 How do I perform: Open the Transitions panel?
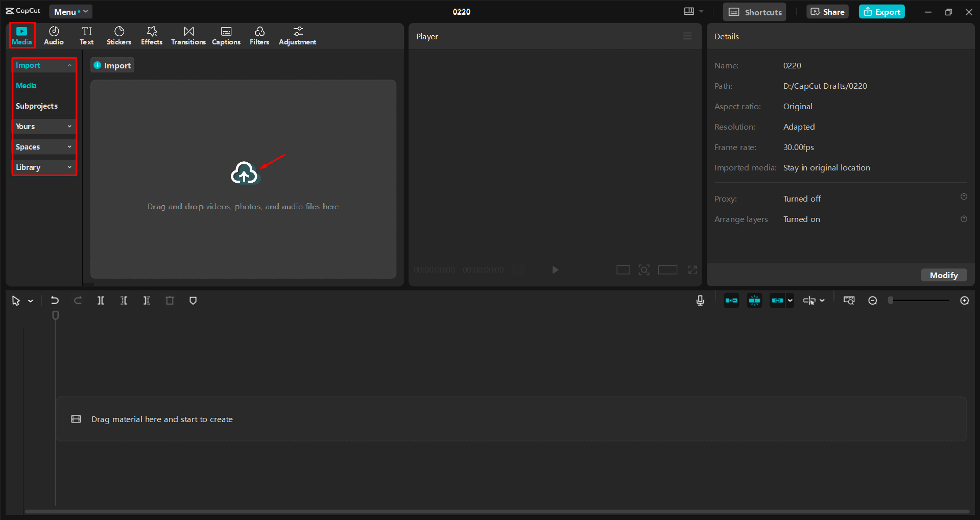tap(188, 35)
